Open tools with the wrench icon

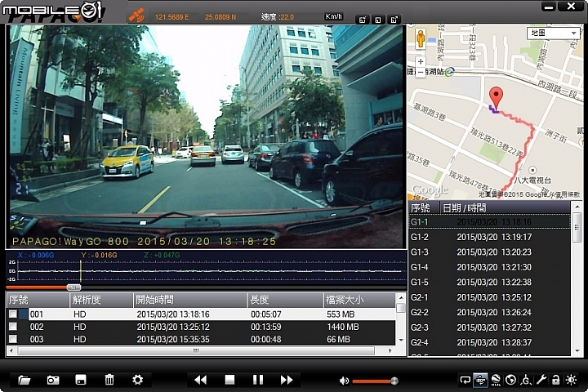(x=541, y=380)
